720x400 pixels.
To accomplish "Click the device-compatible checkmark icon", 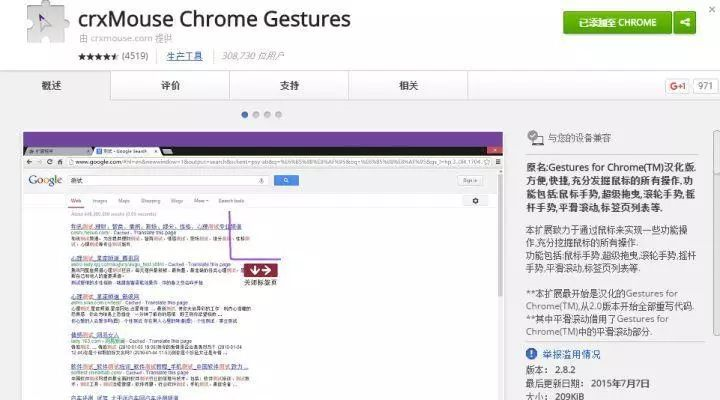I will [x=535, y=137].
